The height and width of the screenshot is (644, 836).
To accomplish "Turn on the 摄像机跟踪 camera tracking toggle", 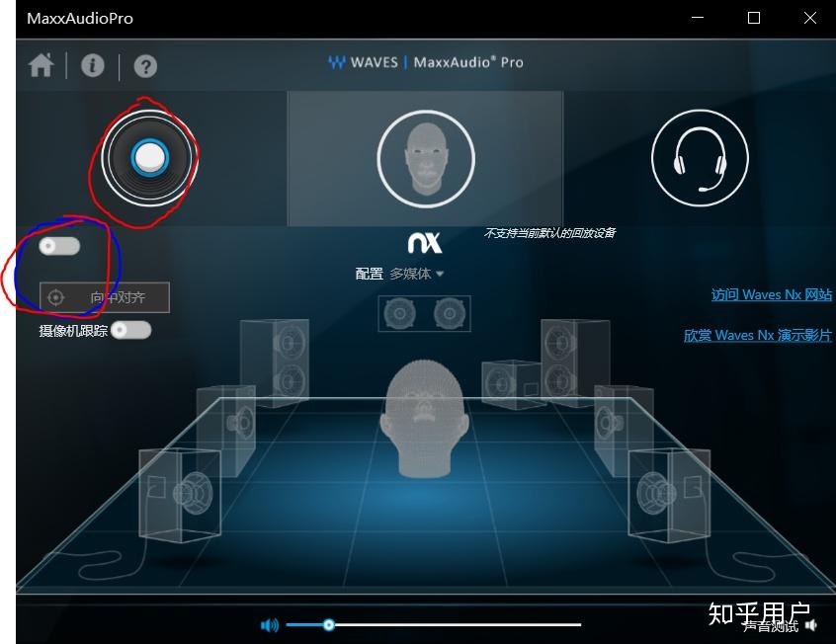I will [131, 331].
